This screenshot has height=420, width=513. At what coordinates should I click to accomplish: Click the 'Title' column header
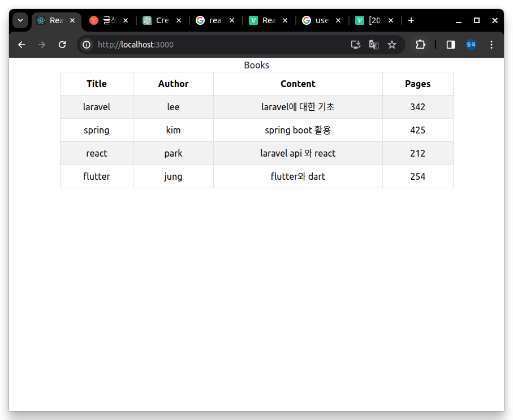click(x=97, y=84)
